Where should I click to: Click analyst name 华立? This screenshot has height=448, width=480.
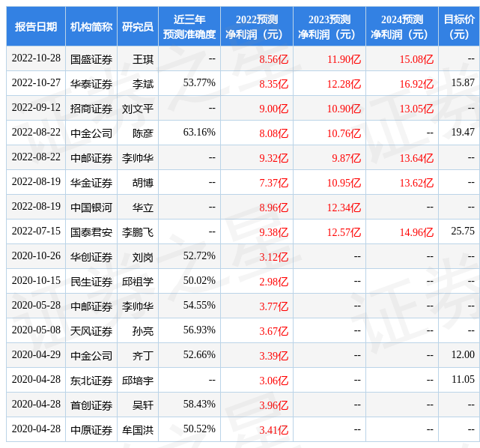143,208
